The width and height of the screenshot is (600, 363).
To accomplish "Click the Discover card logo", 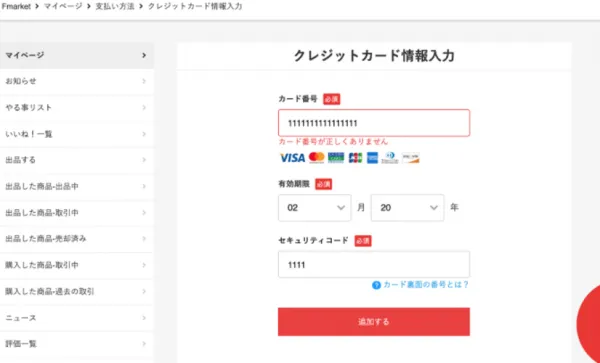I will pyautogui.click(x=411, y=158).
